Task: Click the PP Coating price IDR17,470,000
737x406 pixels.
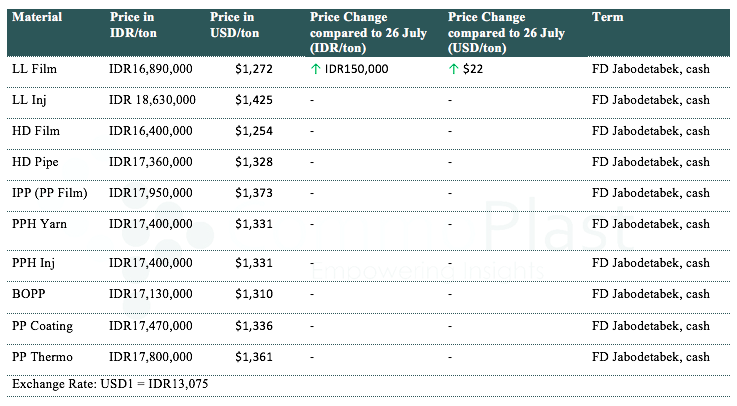Action: click(151, 326)
